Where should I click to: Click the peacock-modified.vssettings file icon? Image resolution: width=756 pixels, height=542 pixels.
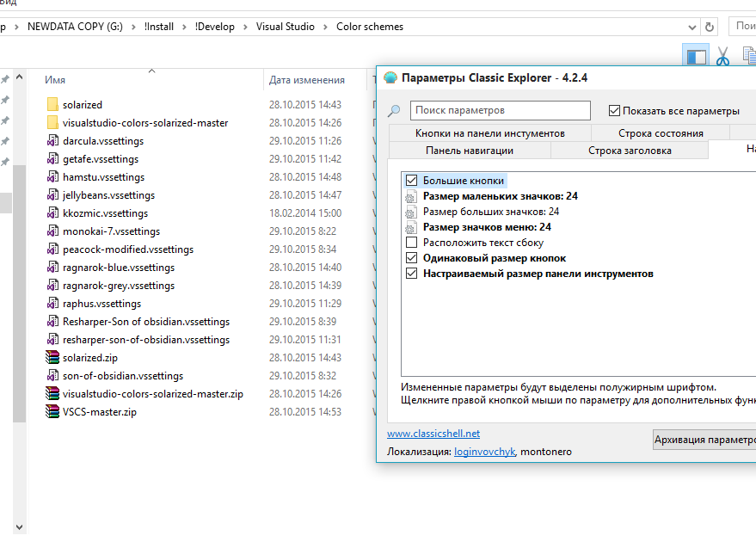[52, 249]
